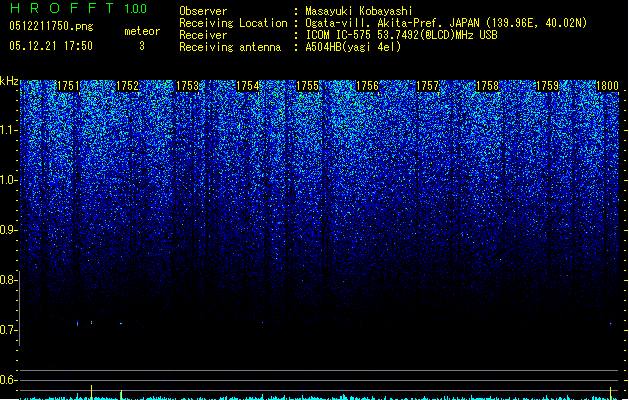This screenshot has width=629, height=400.
Task: Click the Receiver label
Action: 203,35
